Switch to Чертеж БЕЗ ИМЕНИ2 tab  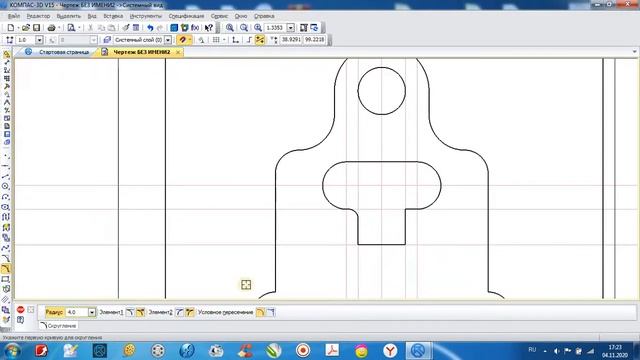click(142, 52)
